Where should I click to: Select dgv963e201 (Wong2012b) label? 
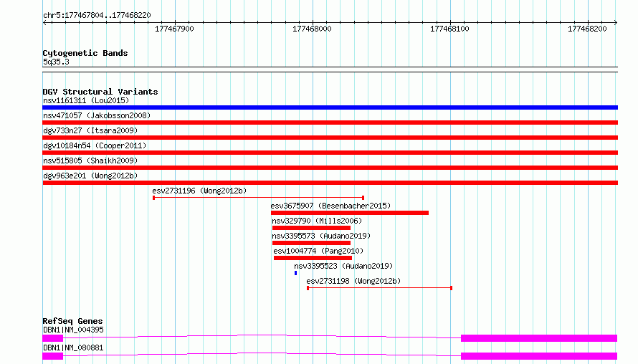click(90, 176)
